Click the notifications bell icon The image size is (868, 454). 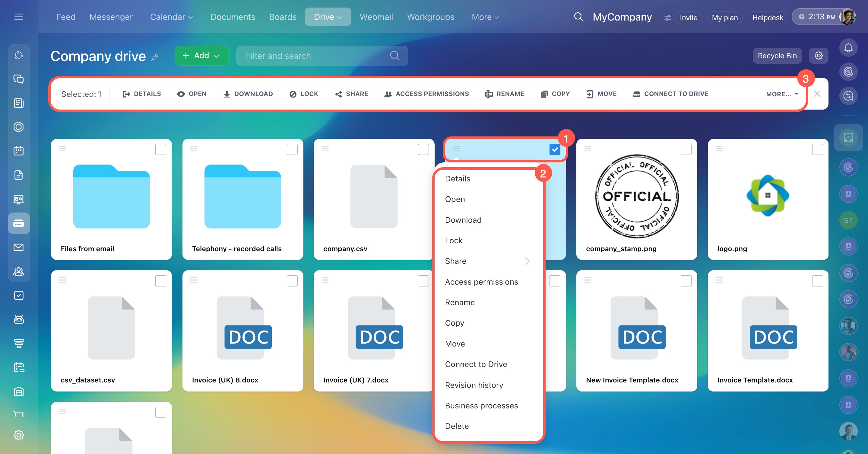pyautogui.click(x=848, y=48)
